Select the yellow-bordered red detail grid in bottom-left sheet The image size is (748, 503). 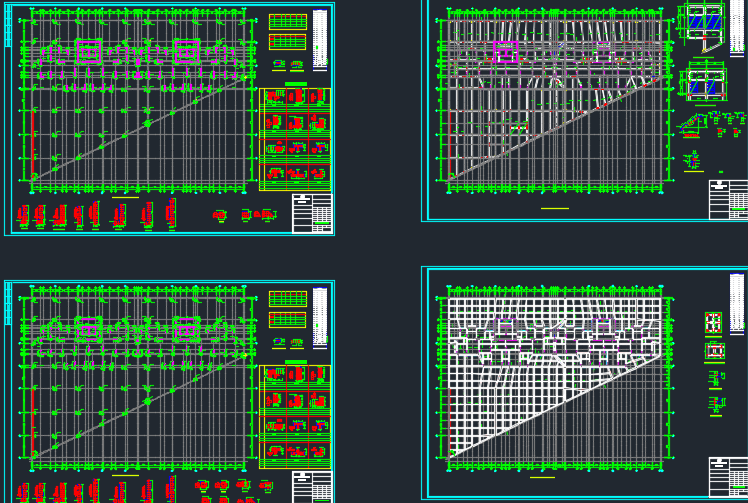click(295, 417)
